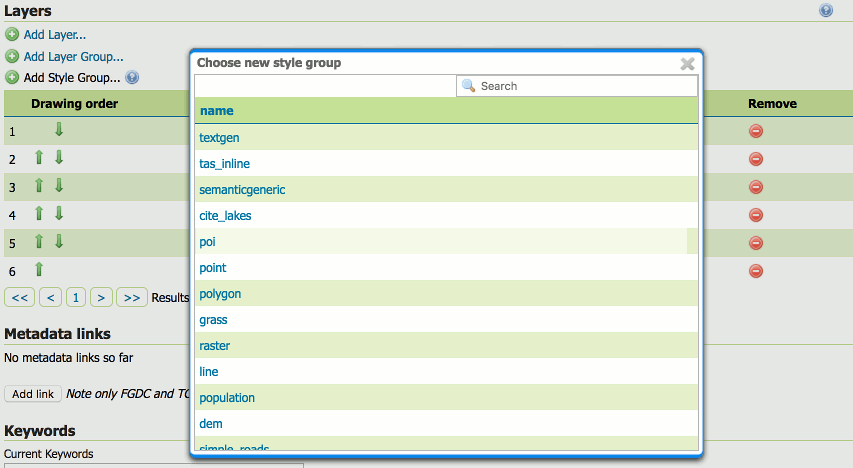Close the Choose new style group dialog
Image resolution: width=853 pixels, height=468 pixels.
pyautogui.click(x=687, y=64)
